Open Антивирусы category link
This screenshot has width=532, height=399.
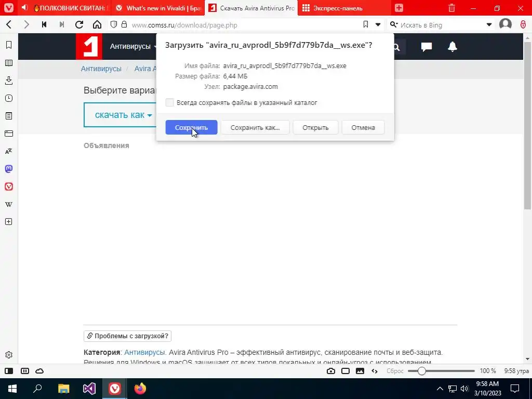tap(144, 352)
